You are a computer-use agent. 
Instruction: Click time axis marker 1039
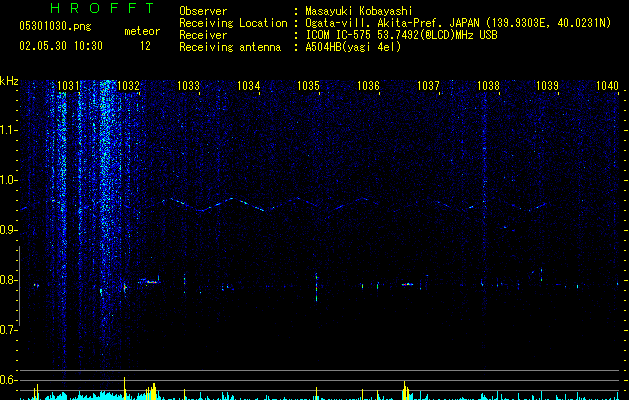(548, 85)
